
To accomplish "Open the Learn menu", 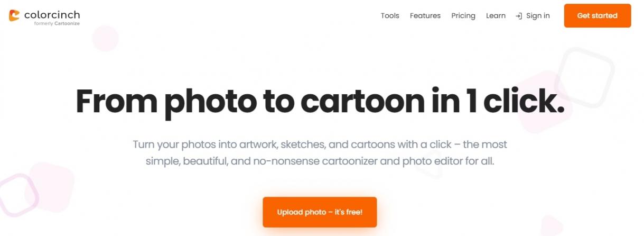I will point(496,16).
